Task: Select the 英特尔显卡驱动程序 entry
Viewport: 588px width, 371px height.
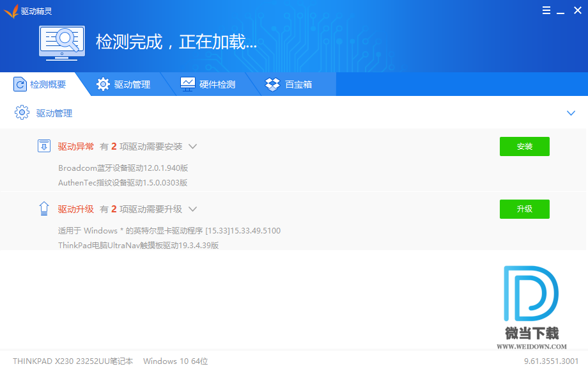Action: coord(169,230)
